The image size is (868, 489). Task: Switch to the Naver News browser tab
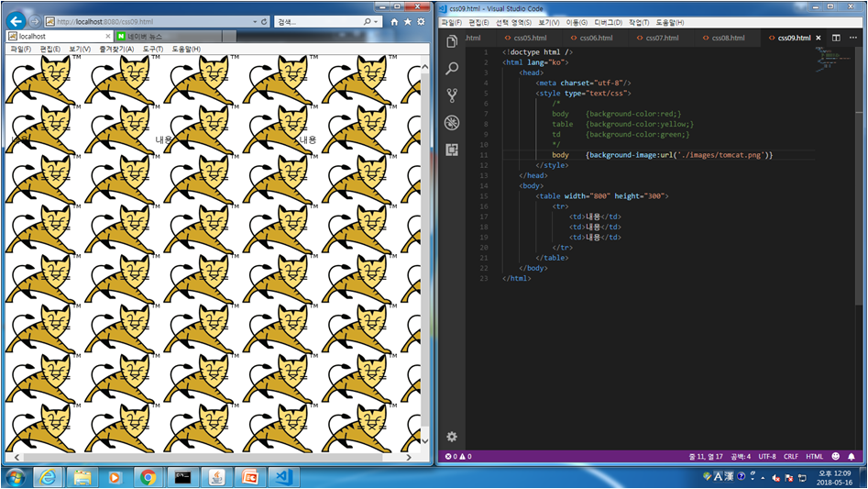tap(169, 36)
